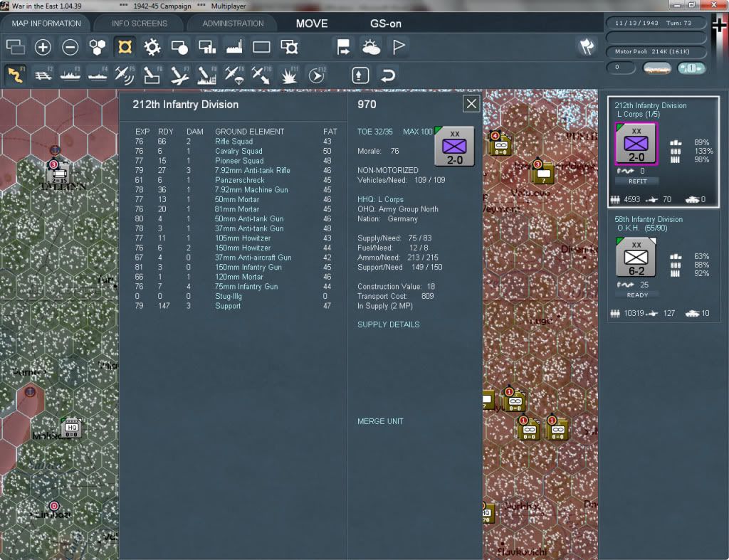Screen dimensions: 729x560
Task: Open OHQ: Army Group North link
Action: click(397, 209)
